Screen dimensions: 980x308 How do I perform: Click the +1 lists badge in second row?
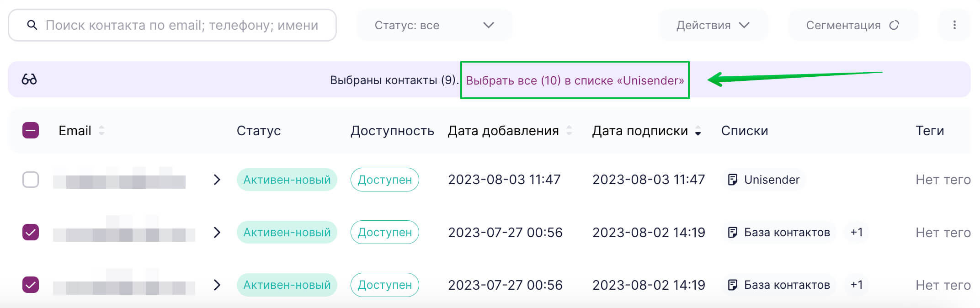[x=856, y=232]
